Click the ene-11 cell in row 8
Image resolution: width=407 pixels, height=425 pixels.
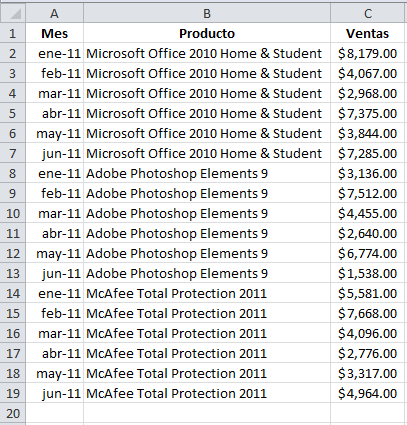[54, 173]
